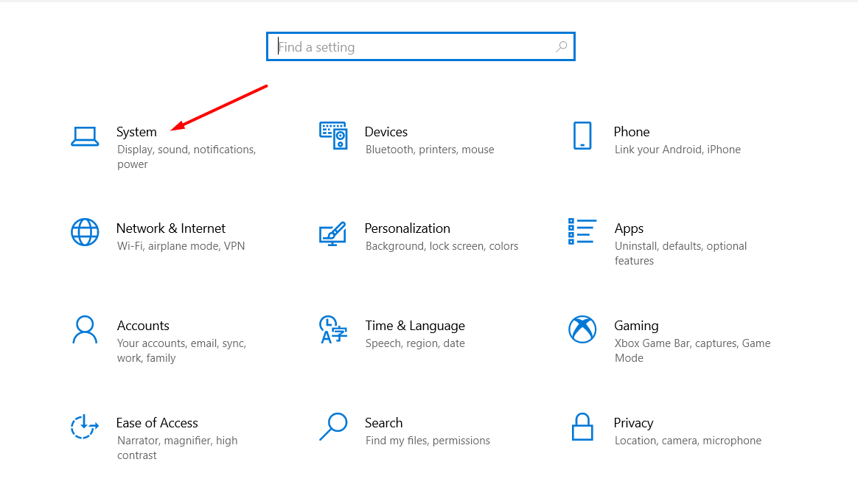The image size is (858, 504).
Task: Click 'Wi-Fi, airplane mode, VPN' text
Action: pos(181,246)
